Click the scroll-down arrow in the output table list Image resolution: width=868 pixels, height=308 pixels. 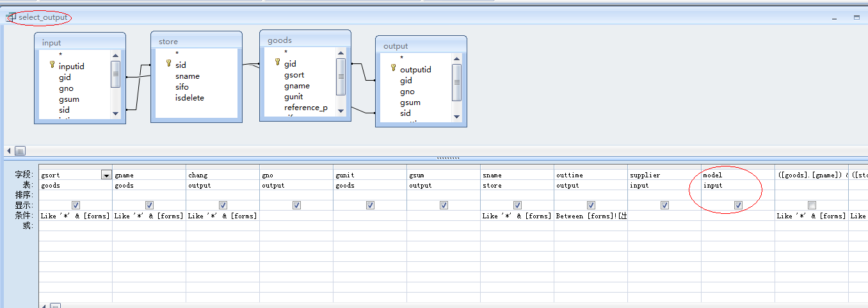pyautogui.click(x=456, y=117)
